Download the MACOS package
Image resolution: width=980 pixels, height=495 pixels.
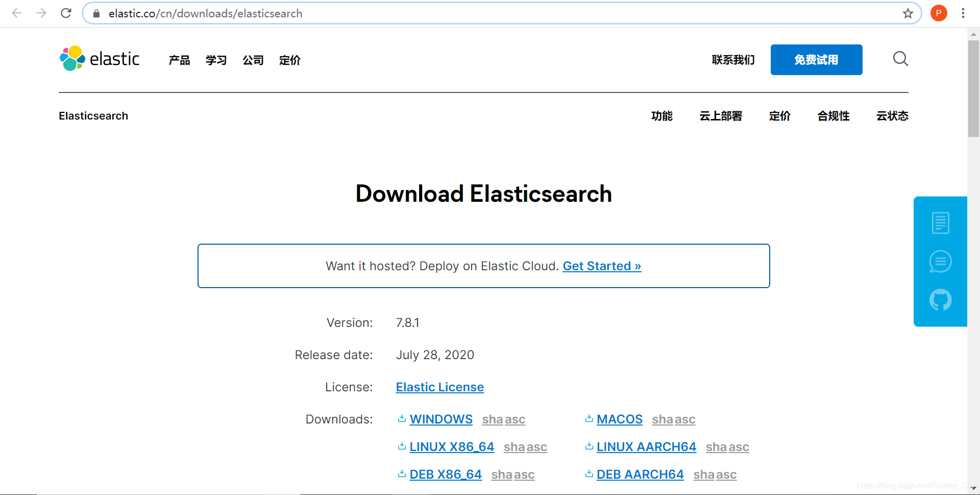click(x=620, y=419)
